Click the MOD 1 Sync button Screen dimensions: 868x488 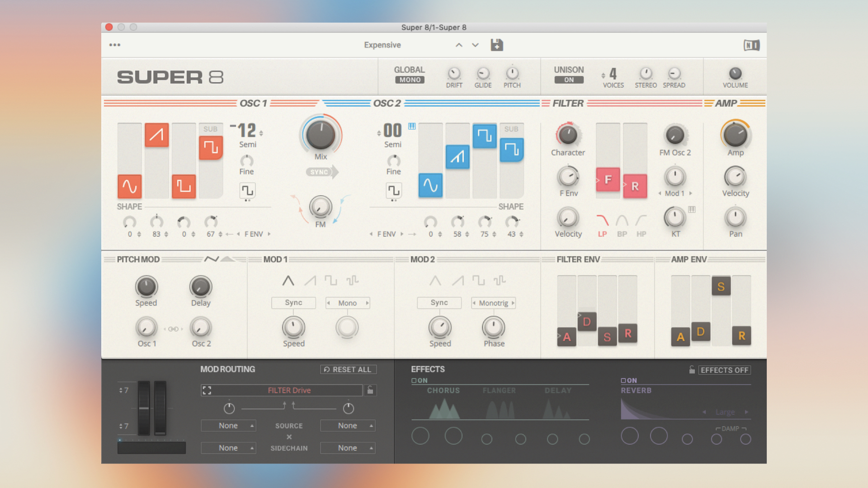pyautogui.click(x=293, y=303)
